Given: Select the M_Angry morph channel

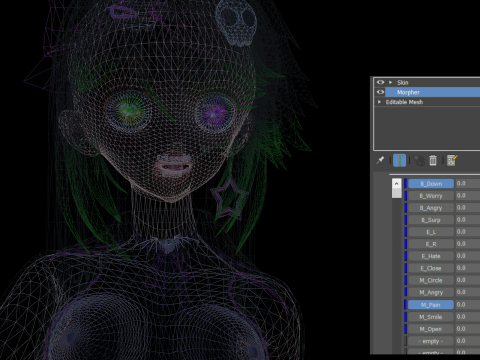Looking at the screenshot, I should [431, 292].
